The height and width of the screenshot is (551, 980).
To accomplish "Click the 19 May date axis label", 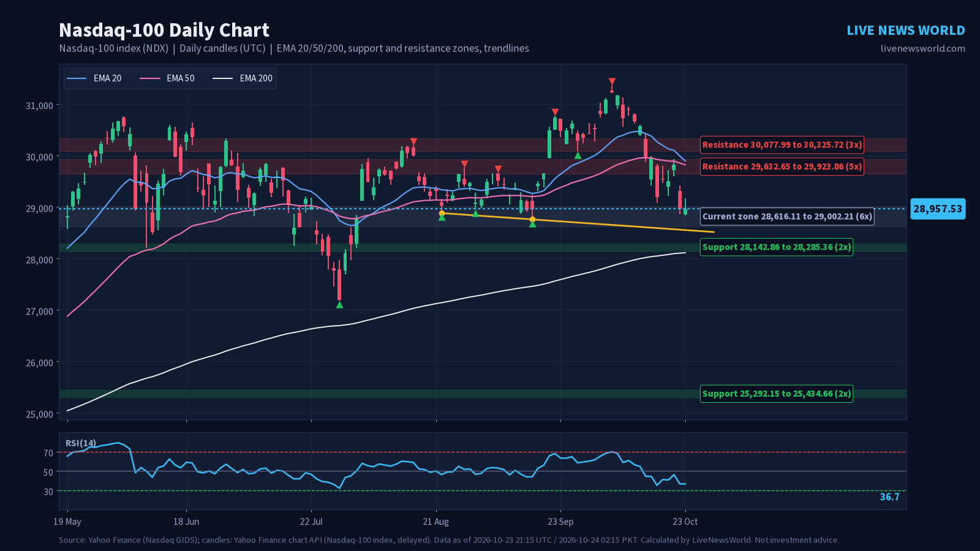I will pyautogui.click(x=67, y=522).
